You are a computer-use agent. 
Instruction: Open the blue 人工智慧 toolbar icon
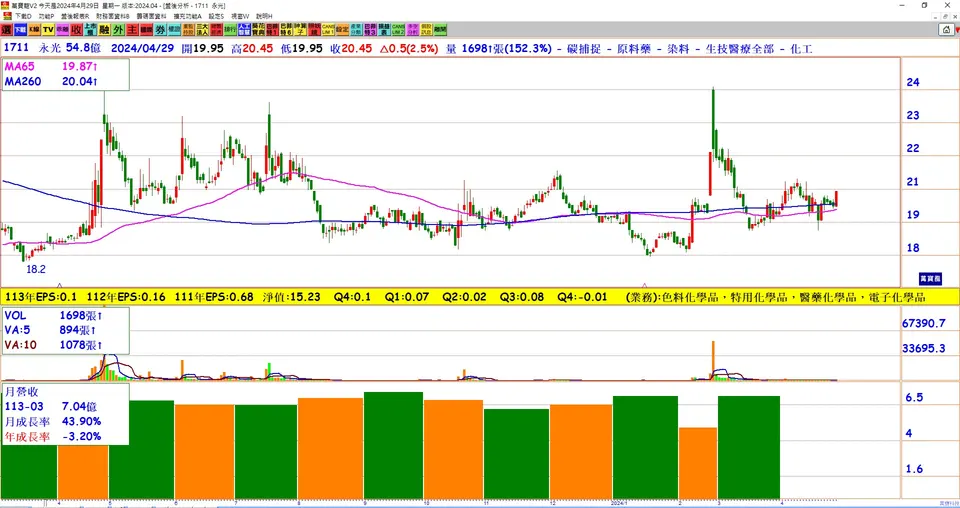tap(244, 29)
